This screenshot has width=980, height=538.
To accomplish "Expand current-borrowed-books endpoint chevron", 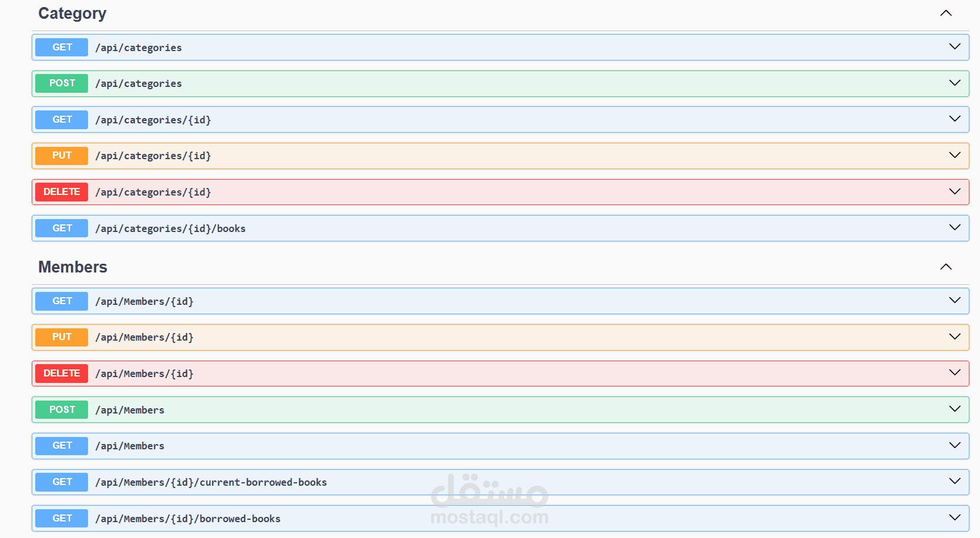I will pyautogui.click(x=955, y=481).
